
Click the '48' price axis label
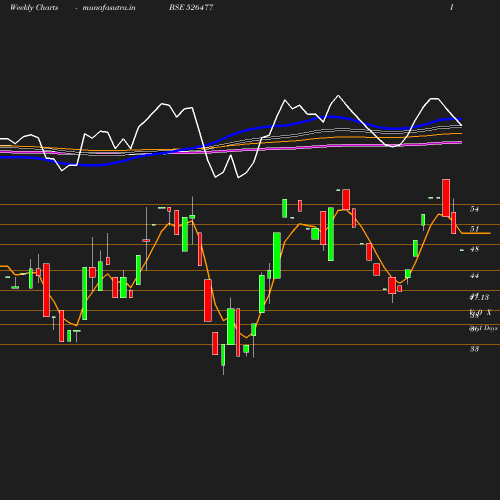pyautogui.click(x=474, y=249)
